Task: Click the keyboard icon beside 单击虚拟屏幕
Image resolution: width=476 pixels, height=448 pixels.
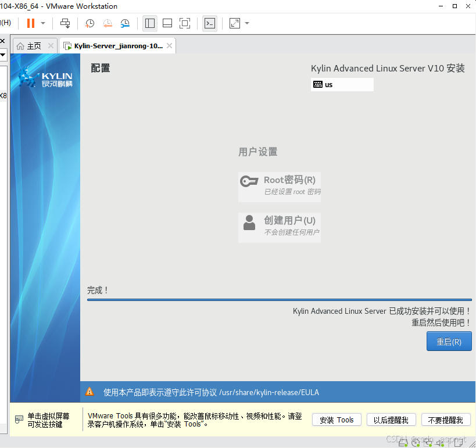Action: [x=19, y=420]
